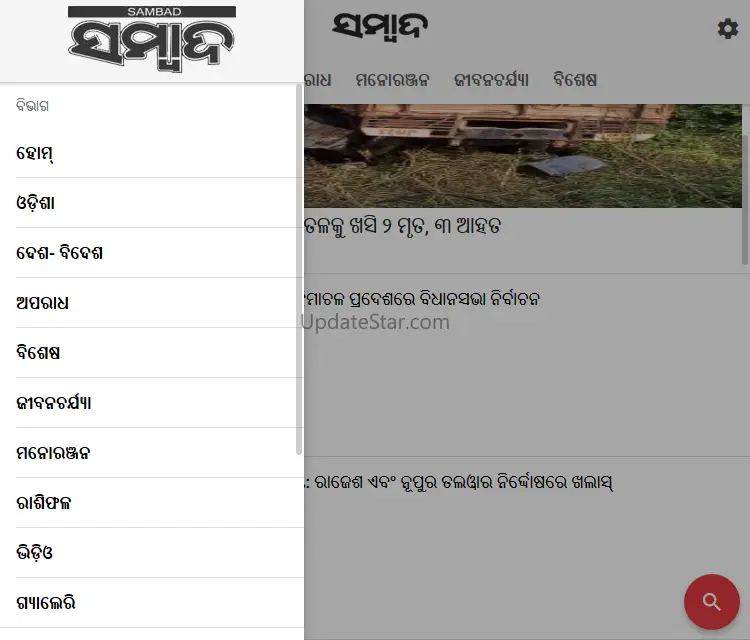Tap the red search floating button
This screenshot has width=750, height=640.
point(711,601)
